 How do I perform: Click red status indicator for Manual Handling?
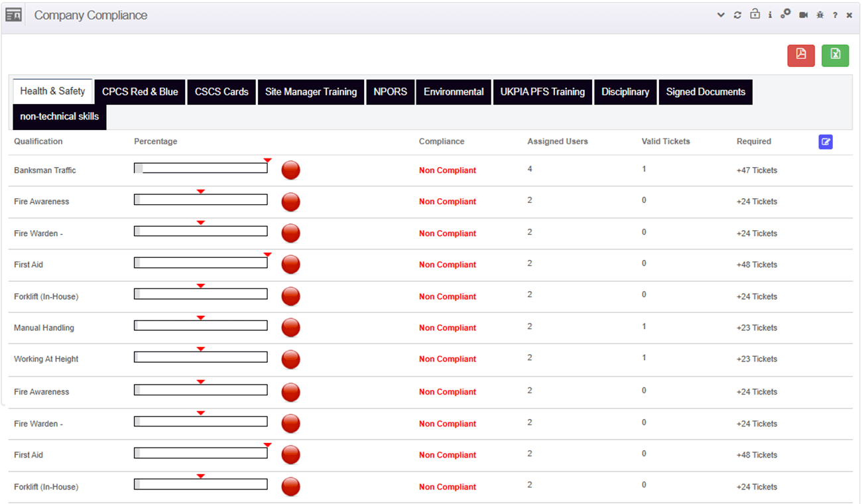click(x=290, y=328)
